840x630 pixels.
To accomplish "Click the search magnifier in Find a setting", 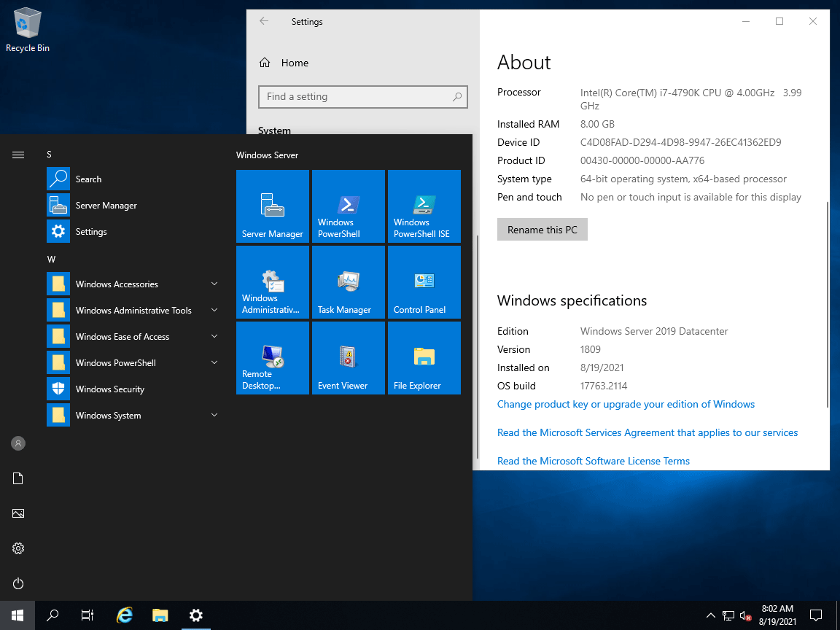I will pos(457,96).
